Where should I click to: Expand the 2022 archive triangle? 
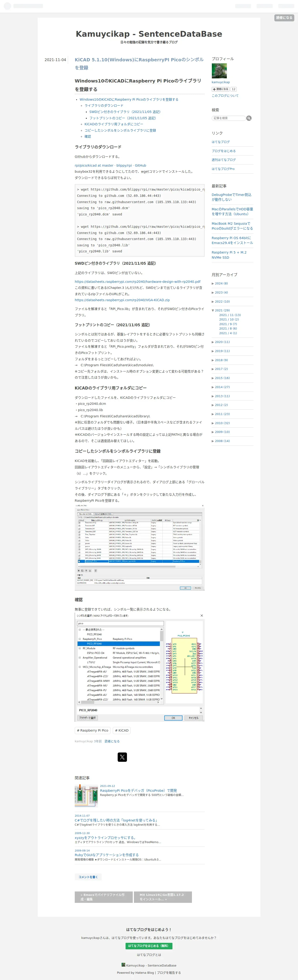(213, 302)
